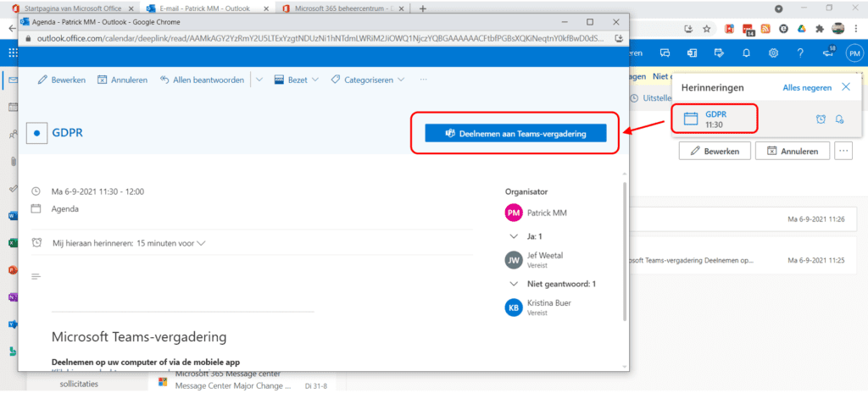Click Annuleren button in main Outlook window
The width and height of the screenshot is (868, 393).
793,151
